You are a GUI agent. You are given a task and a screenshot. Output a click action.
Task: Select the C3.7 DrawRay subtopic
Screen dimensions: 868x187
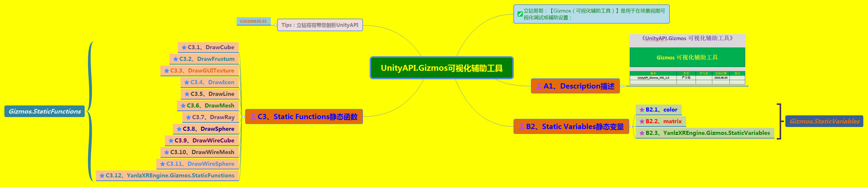click(211, 117)
